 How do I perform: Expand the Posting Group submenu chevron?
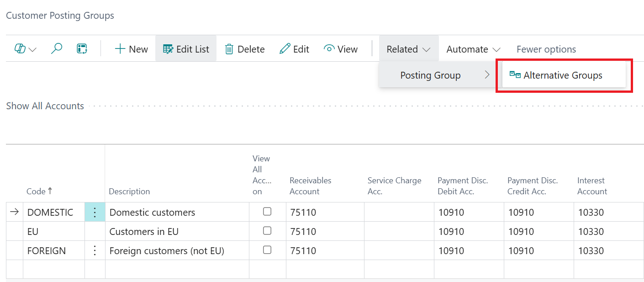coord(487,75)
